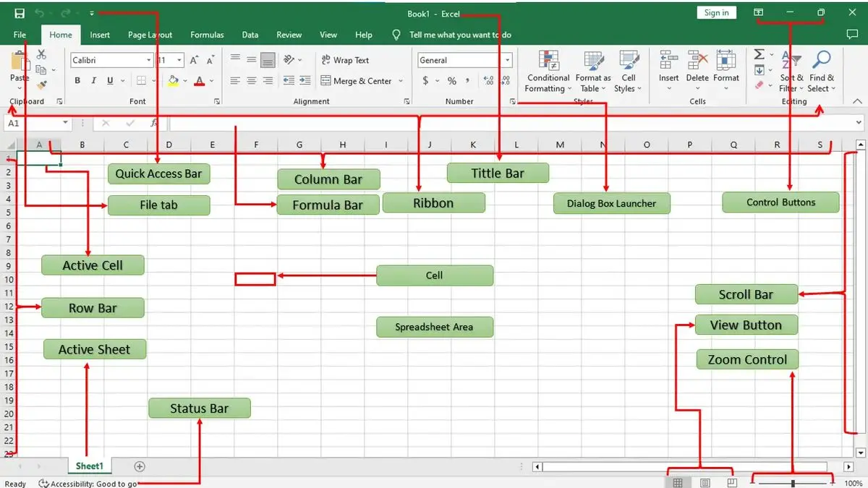Click the Percent Style icon
Viewport: 868px width, 488px height.
452,81
